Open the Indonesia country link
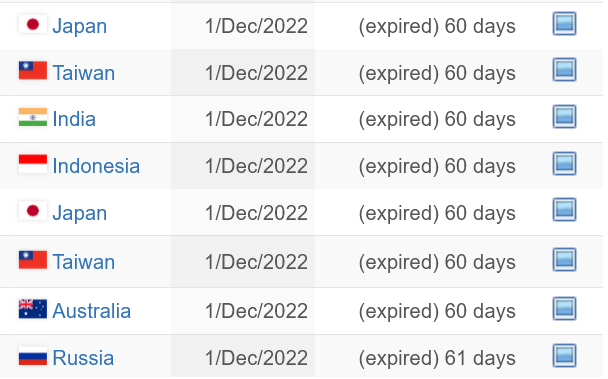Screen dimensions: 608x379 click(96, 166)
